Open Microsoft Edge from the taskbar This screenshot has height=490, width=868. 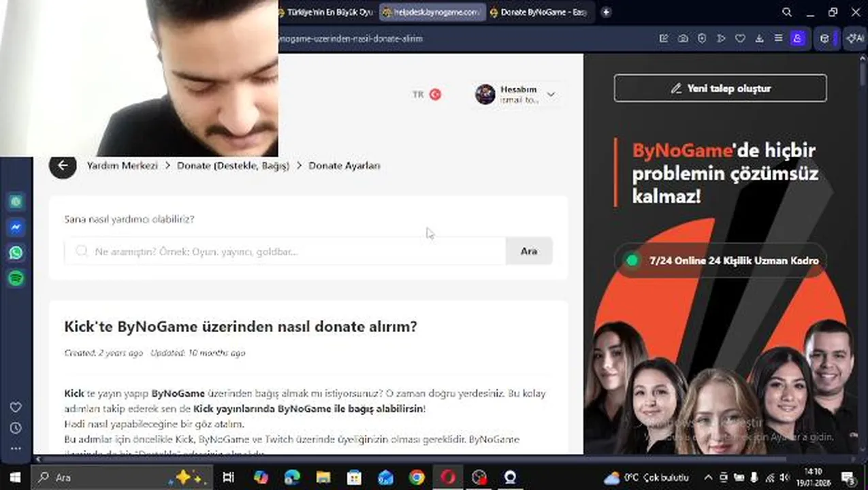(292, 477)
